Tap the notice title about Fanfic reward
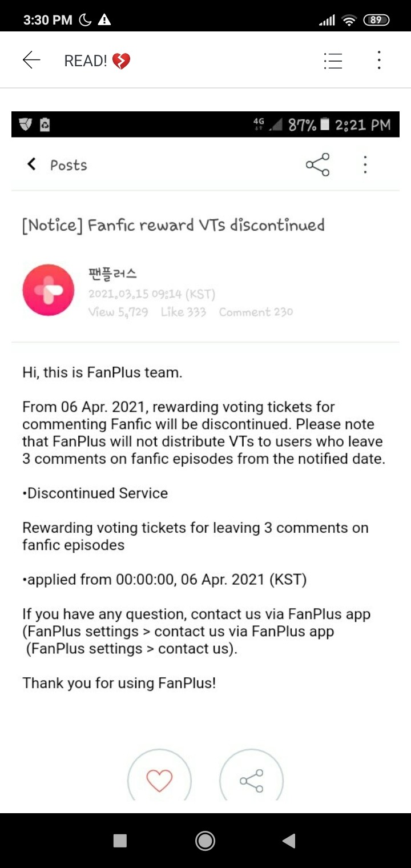 click(173, 225)
